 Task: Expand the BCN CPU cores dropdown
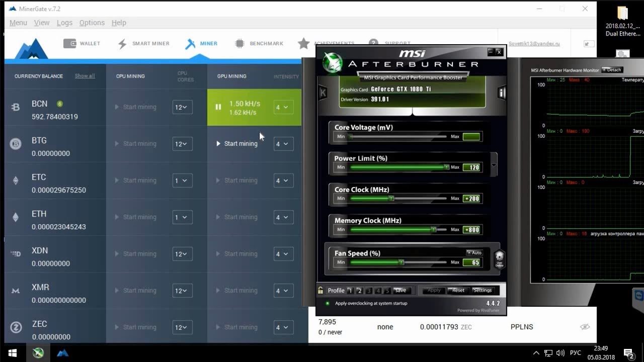[182, 107]
